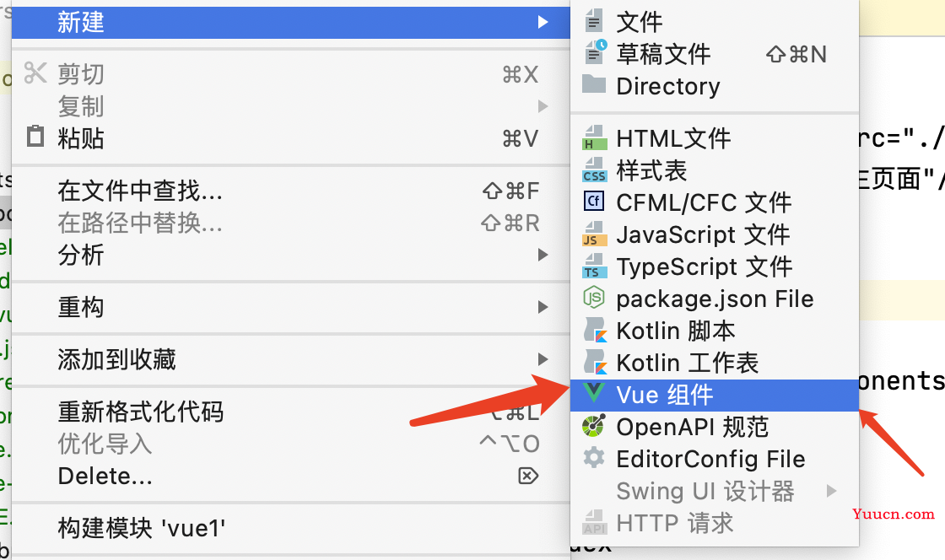Create a new 样式表

pyautogui.click(x=715, y=170)
